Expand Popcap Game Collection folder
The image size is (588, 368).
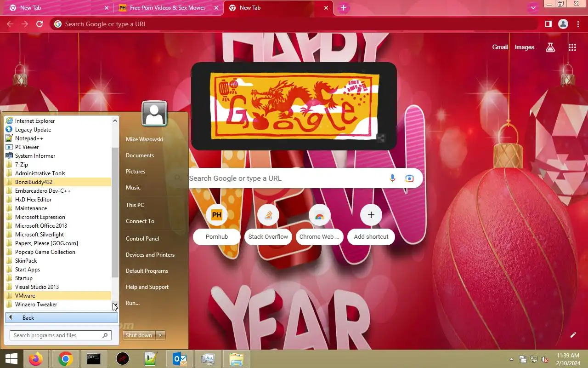58,252
